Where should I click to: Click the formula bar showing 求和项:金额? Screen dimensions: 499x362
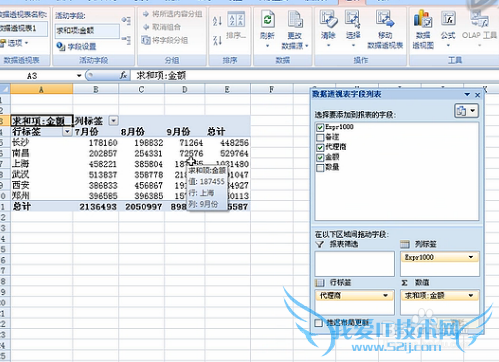313,76
